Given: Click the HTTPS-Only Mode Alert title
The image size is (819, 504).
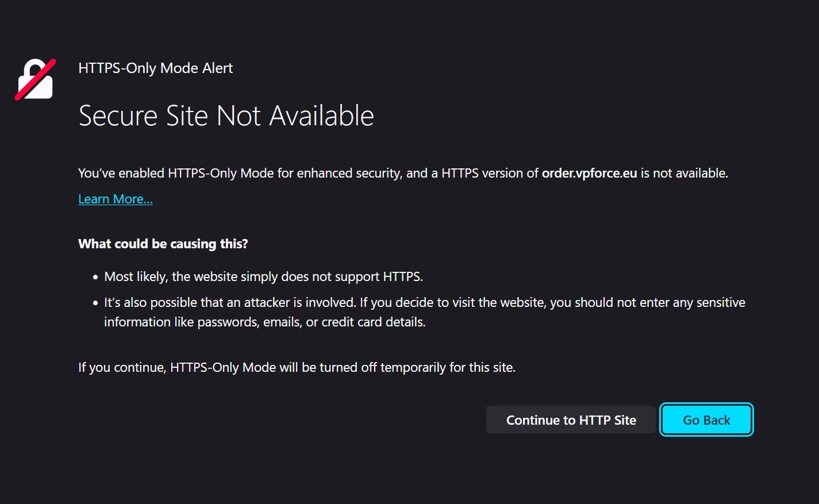Looking at the screenshot, I should point(155,68).
